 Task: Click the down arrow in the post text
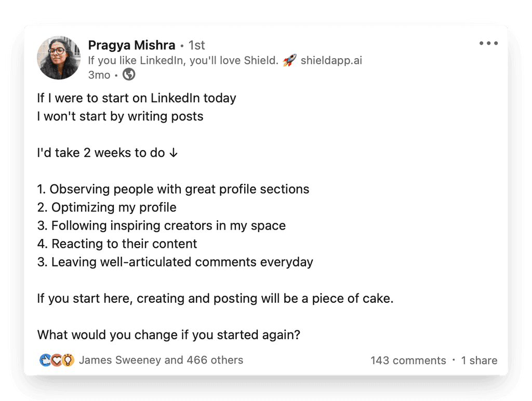point(171,153)
